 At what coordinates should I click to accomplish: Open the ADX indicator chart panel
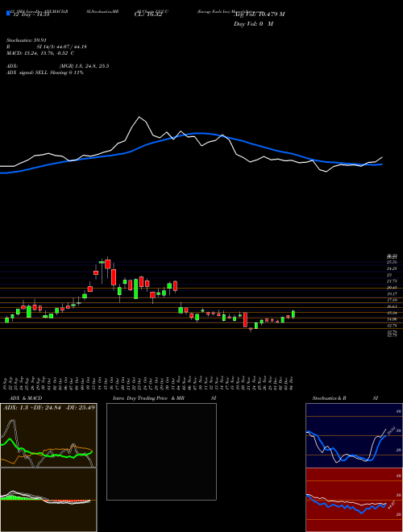(x=48, y=435)
